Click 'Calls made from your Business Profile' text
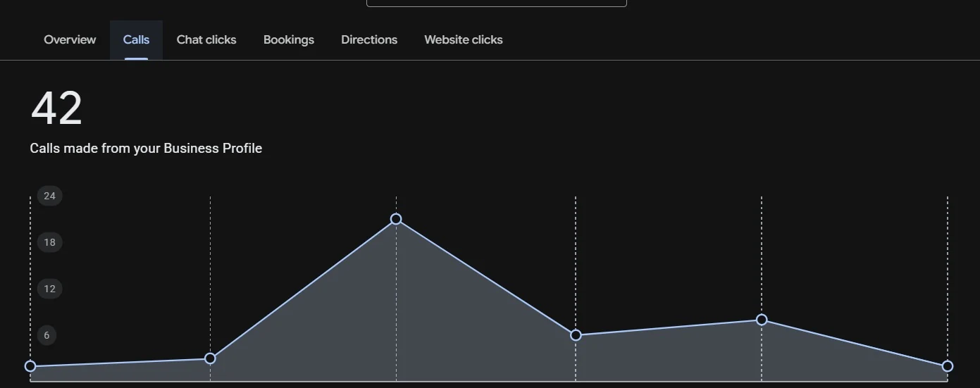 [146, 149]
